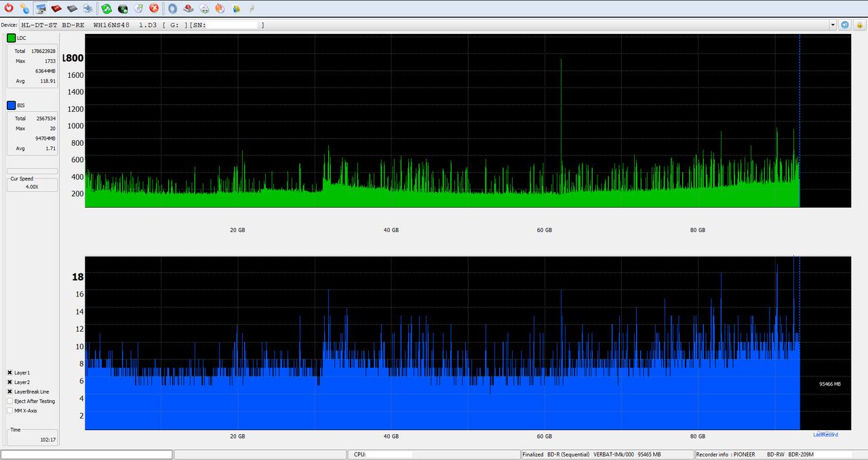Click the dark gray drive toolbar icon
The image size is (868, 460).
click(x=72, y=8)
